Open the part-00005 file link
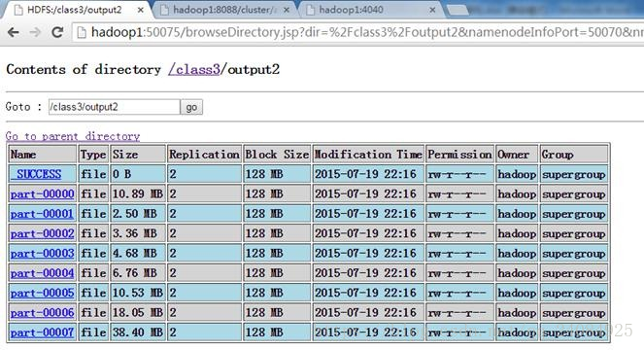 point(43,293)
